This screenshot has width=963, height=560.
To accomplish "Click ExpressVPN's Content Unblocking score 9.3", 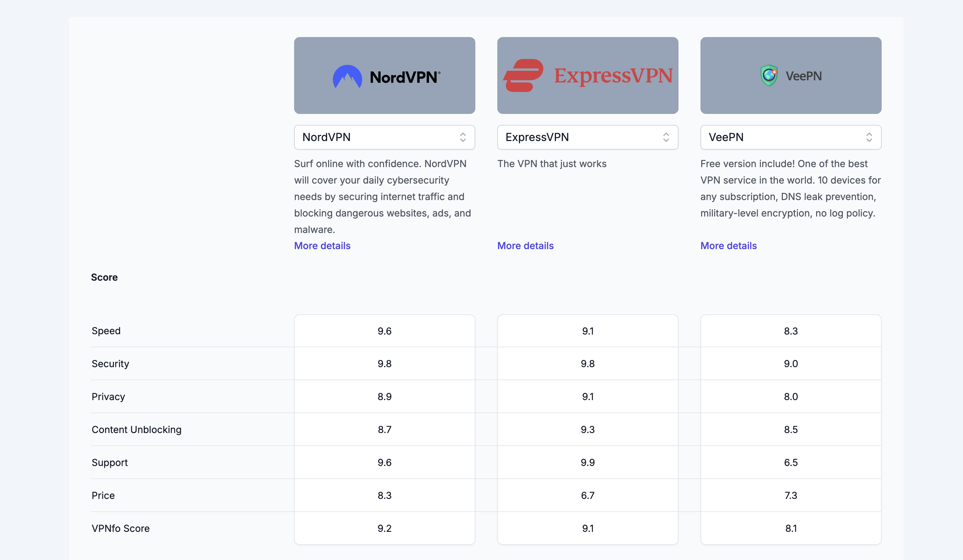I will pyautogui.click(x=588, y=429).
